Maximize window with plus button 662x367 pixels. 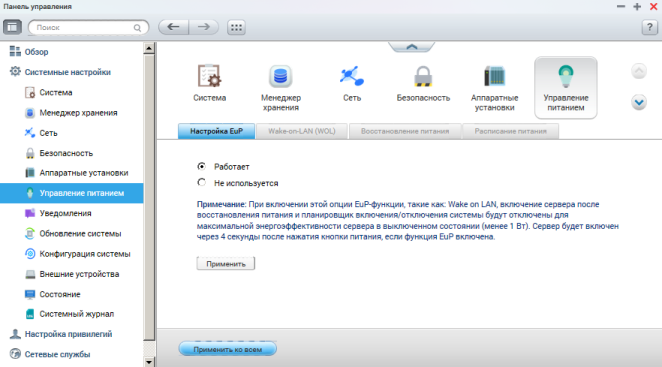click(x=637, y=6)
